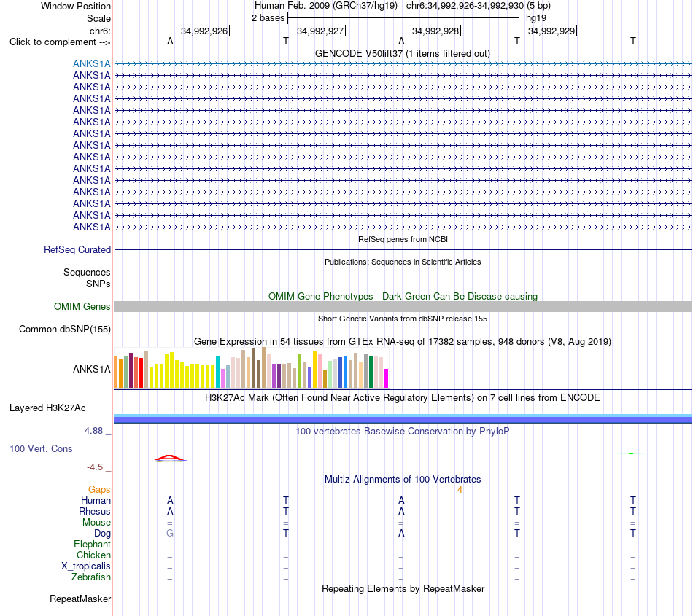Click the hg19 label beside scale bar
This screenshot has height=616, width=693.
536,18
